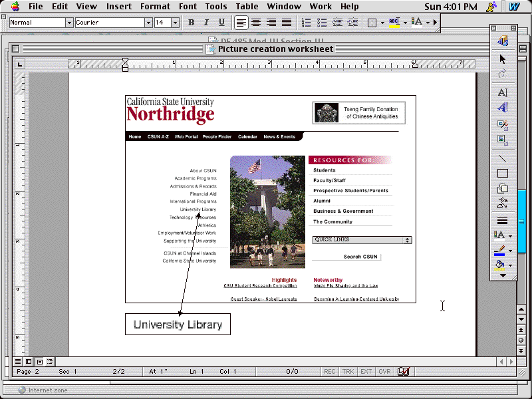Viewport: 532px width, 399px height.
Task: Click the tab alignment selector on ruler
Action: point(20,64)
